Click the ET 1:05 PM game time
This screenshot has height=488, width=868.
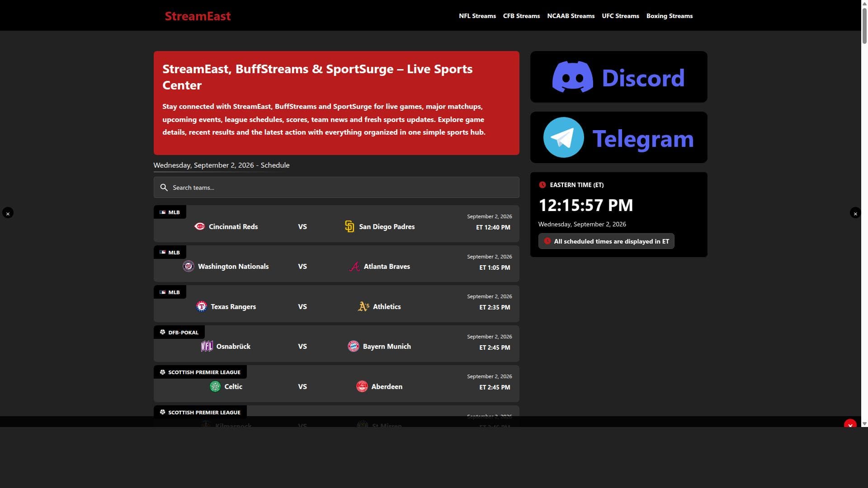495,267
